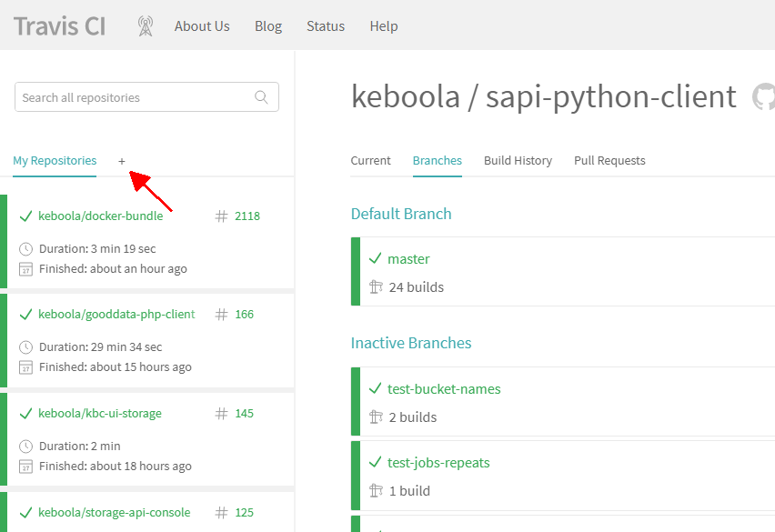Open the test-jobs-repeats branch
The image size is (775, 532).
[438, 462]
